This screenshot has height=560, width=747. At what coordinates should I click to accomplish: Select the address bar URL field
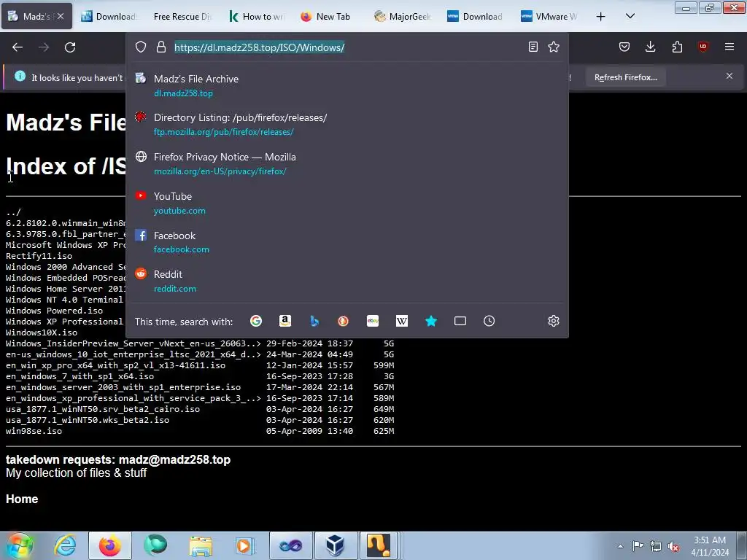(348, 47)
